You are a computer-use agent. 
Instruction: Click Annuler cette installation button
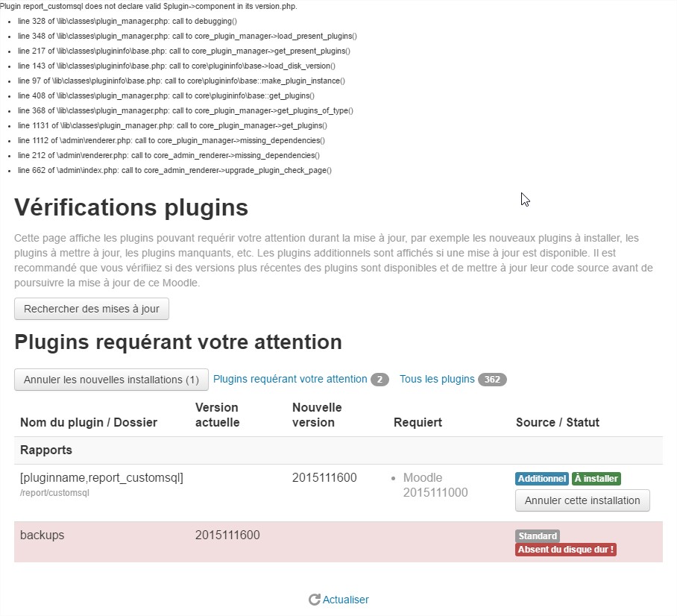(582, 500)
